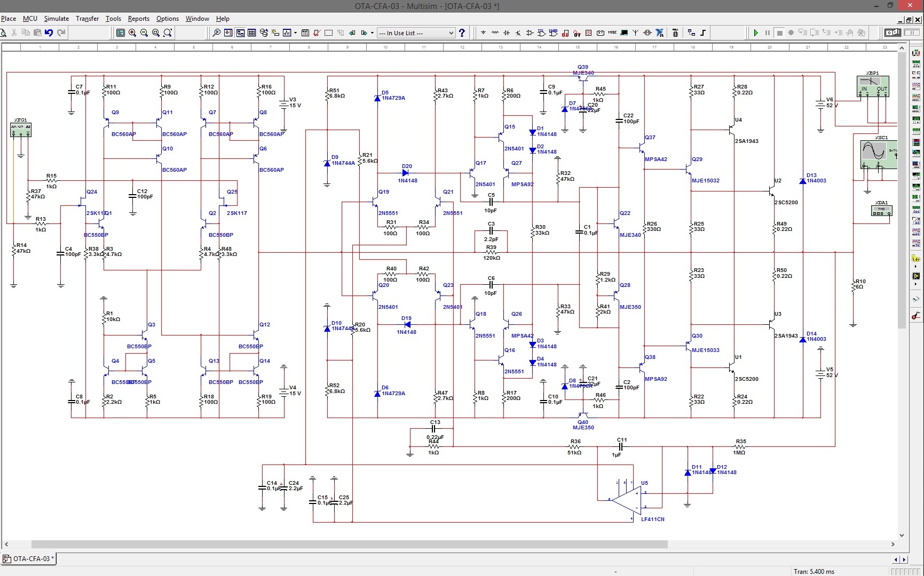Click the Zoom Out magnifier
Image resolution: width=924 pixels, height=576 pixels.
click(x=144, y=33)
